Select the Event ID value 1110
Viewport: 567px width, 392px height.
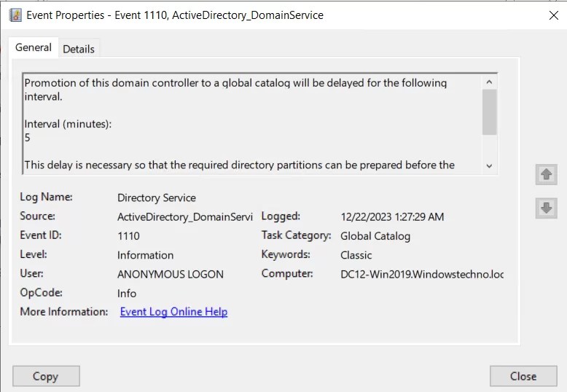tap(128, 236)
